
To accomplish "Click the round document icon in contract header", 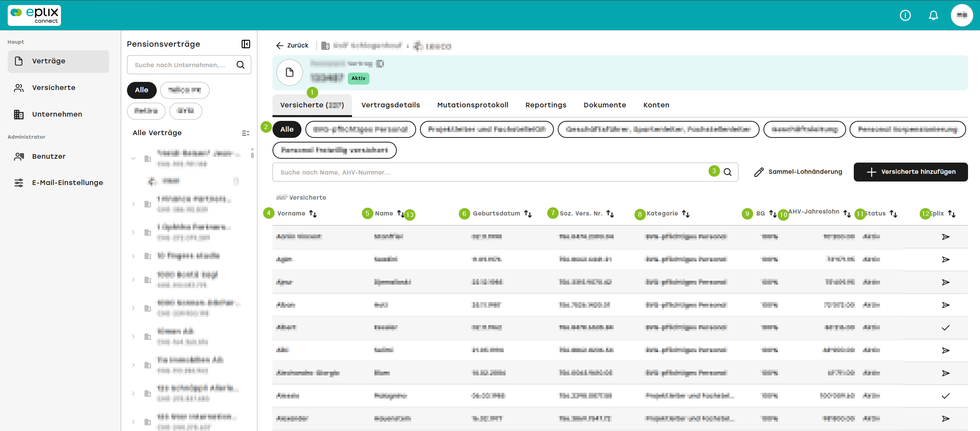I will [x=289, y=72].
